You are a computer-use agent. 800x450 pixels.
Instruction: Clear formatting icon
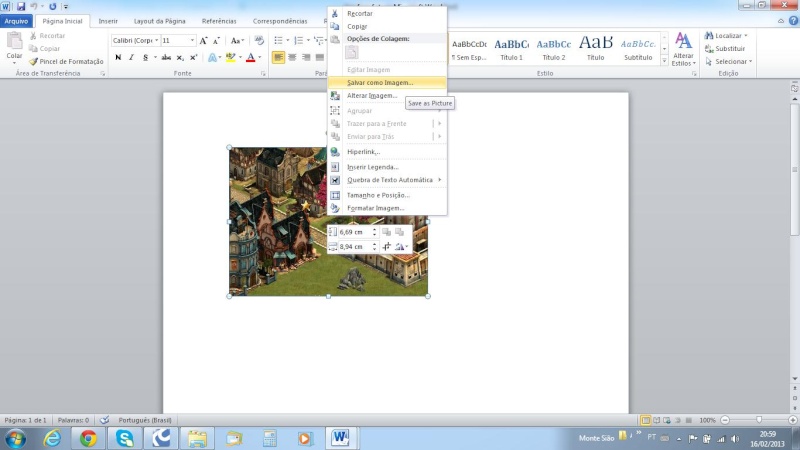click(x=259, y=40)
